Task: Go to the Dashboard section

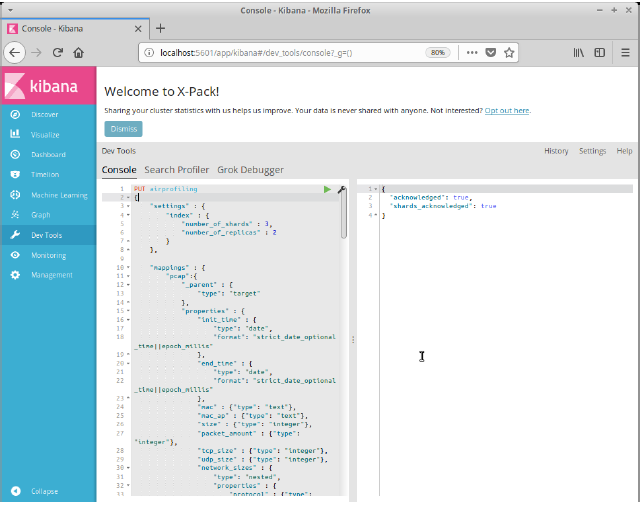Action: pos(47,155)
